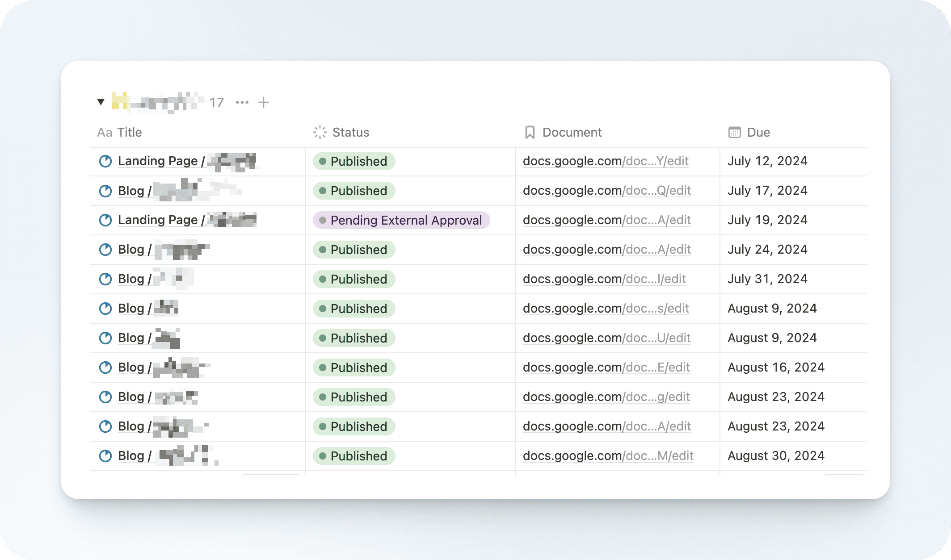
Task: Open Published status on July 17 row
Action: tap(354, 191)
